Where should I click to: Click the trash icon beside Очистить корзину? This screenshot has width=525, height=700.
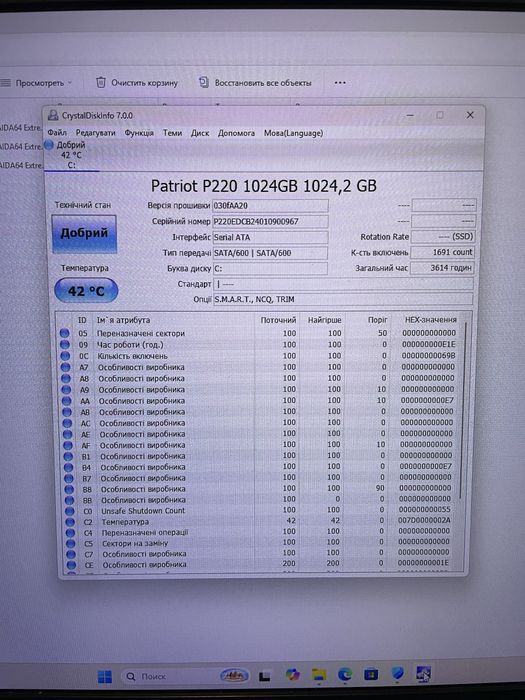coord(101,83)
